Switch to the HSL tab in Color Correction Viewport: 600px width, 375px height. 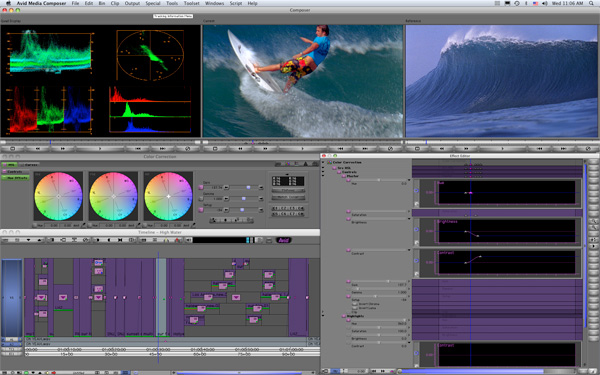tap(10, 165)
